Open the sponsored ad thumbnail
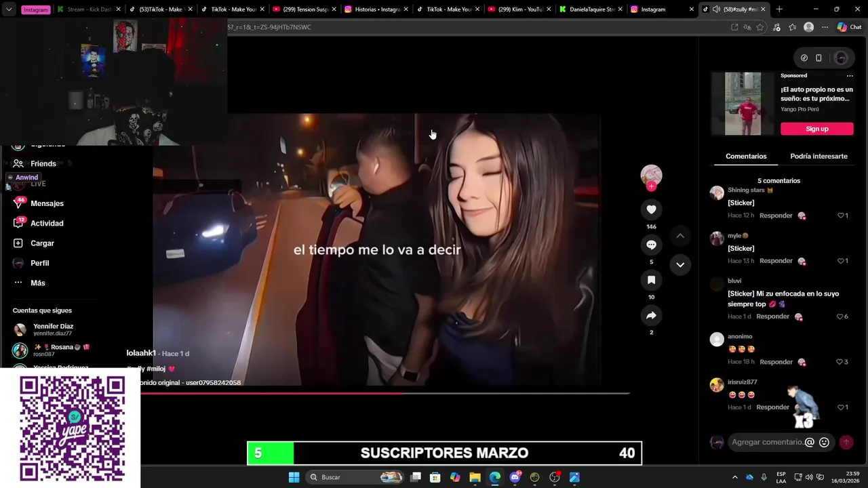 pyautogui.click(x=743, y=104)
